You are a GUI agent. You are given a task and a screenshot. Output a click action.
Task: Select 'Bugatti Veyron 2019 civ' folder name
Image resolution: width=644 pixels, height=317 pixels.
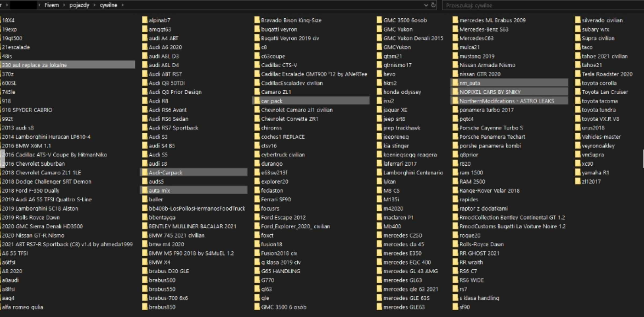point(290,38)
